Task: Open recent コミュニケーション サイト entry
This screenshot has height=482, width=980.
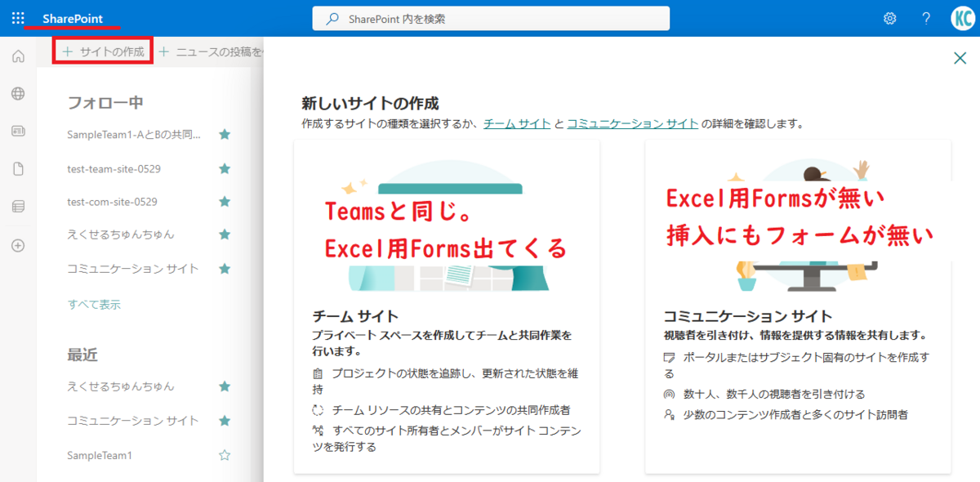Action: coord(133,421)
